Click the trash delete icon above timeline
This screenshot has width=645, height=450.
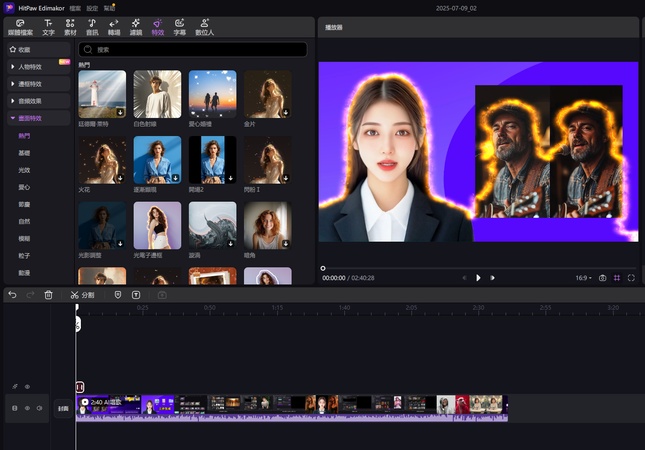click(x=48, y=295)
